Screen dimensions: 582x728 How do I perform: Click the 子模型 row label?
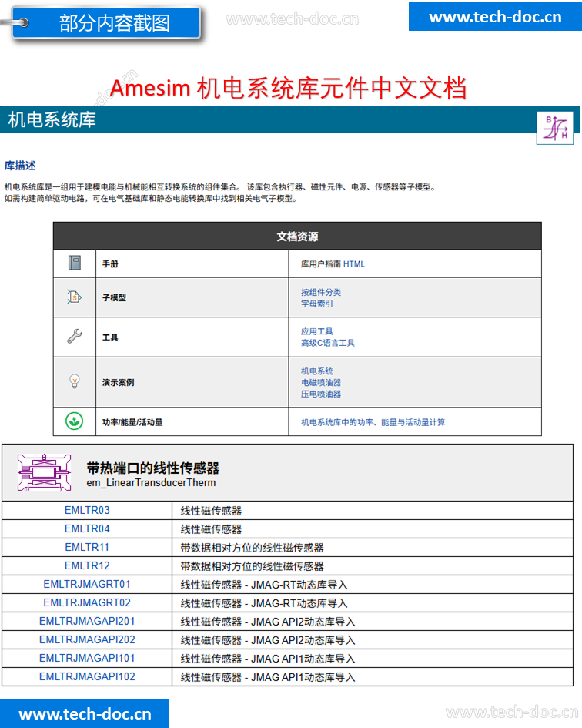tap(114, 297)
